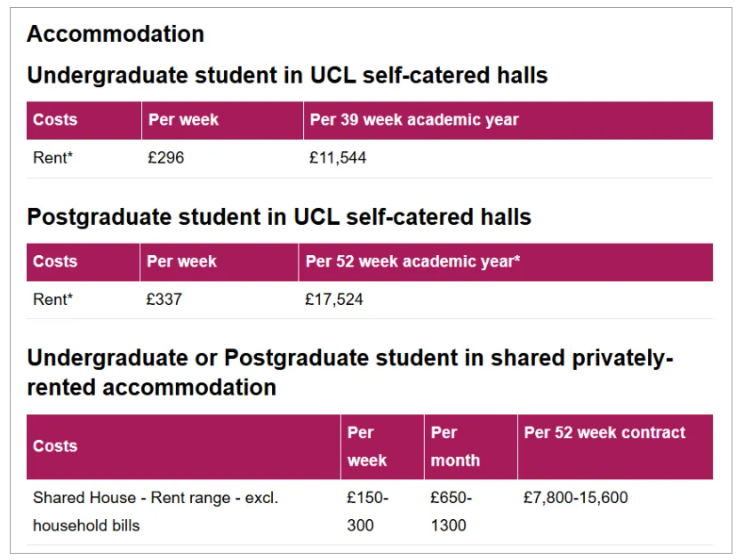Click 'Costs' header in the privately-rented table

pyautogui.click(x=55, y=446)
